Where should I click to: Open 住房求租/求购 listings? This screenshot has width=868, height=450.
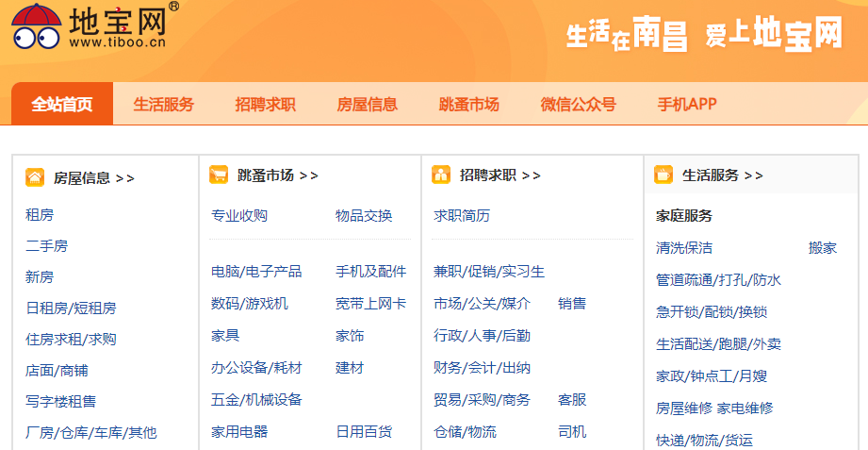71,340
